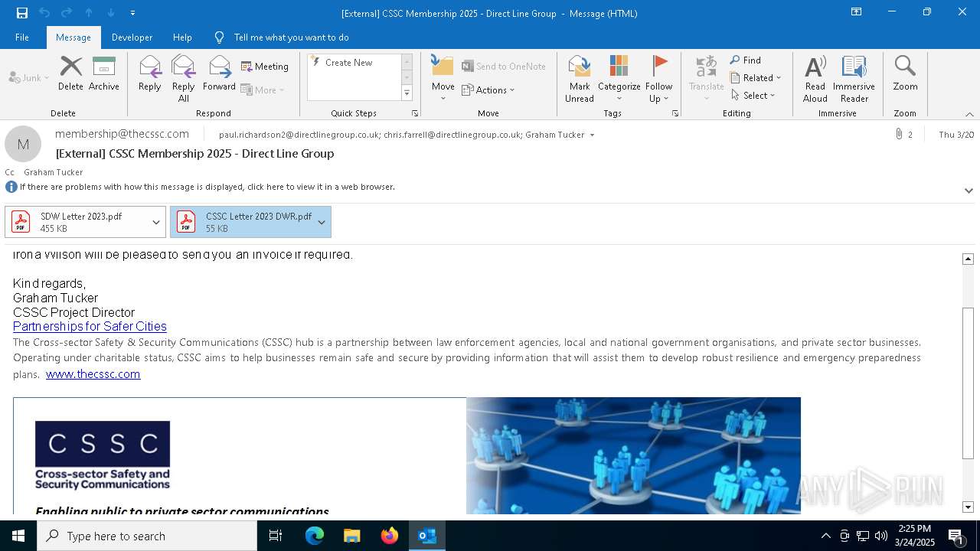Image resolution: width=980 pixels, height=551 pixels.
Task: Switch to the Developer tab
Action: (x=132, y=37)
